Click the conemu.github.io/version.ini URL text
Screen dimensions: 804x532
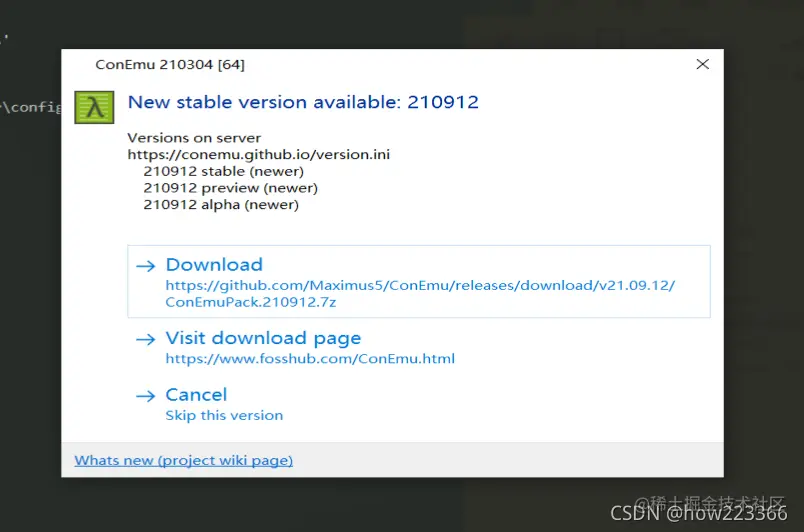point(258,154)
